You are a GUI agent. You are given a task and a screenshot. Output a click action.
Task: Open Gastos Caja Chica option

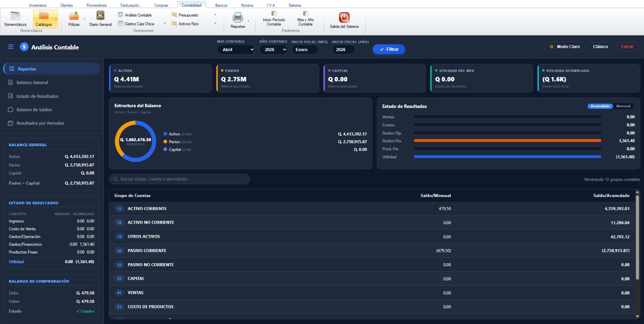point(136,24)
